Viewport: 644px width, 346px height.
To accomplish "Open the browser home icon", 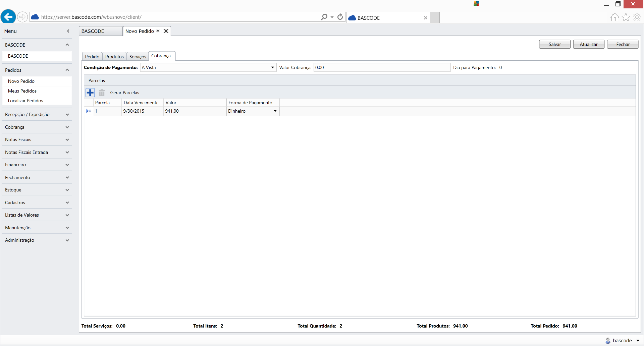I will tap(614, 17).
